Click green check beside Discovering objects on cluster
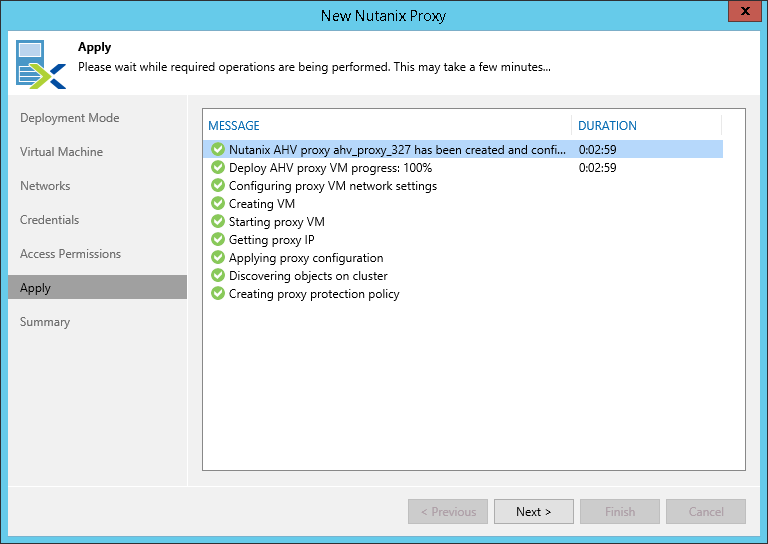This screenshot has width=768, height=544. pos(218,276)
